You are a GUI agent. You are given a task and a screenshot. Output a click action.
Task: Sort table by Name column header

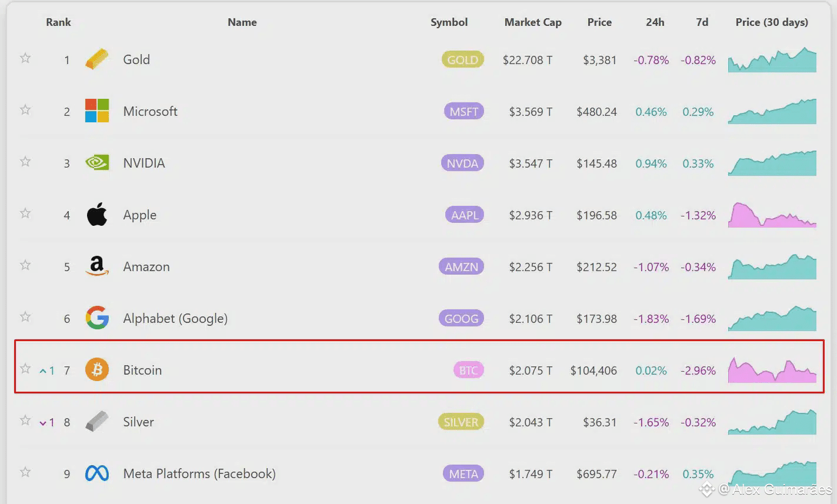(242, 22)
